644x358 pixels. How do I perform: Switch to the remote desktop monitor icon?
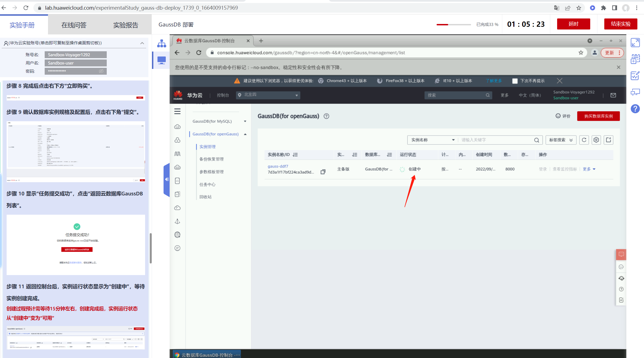(x=161, y=60)
